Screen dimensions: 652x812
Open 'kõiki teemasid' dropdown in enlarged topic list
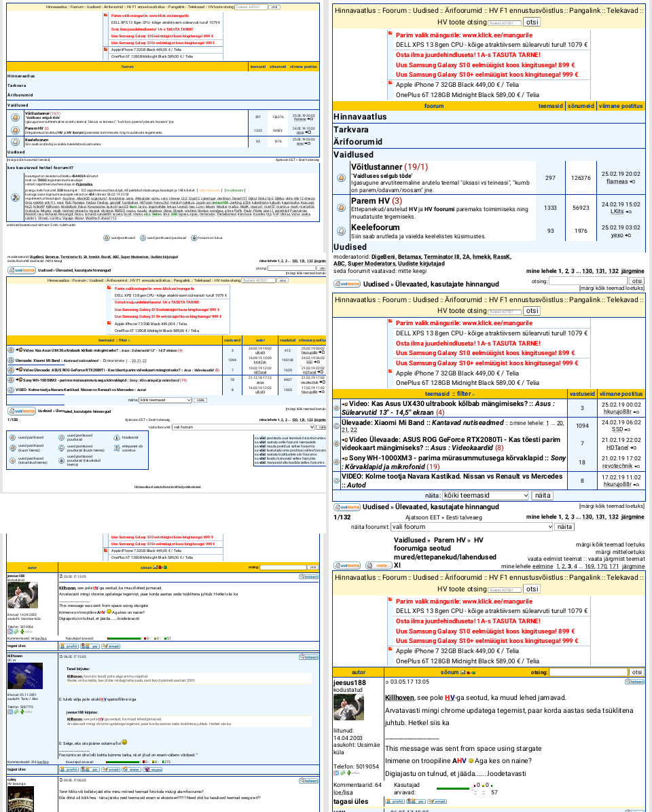(x=485, y=496)
